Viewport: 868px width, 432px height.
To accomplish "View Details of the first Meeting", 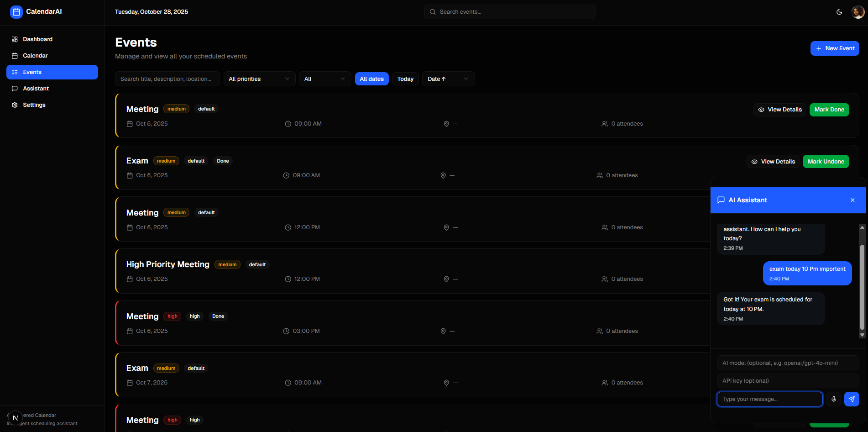I will click(x=779, y=110).
